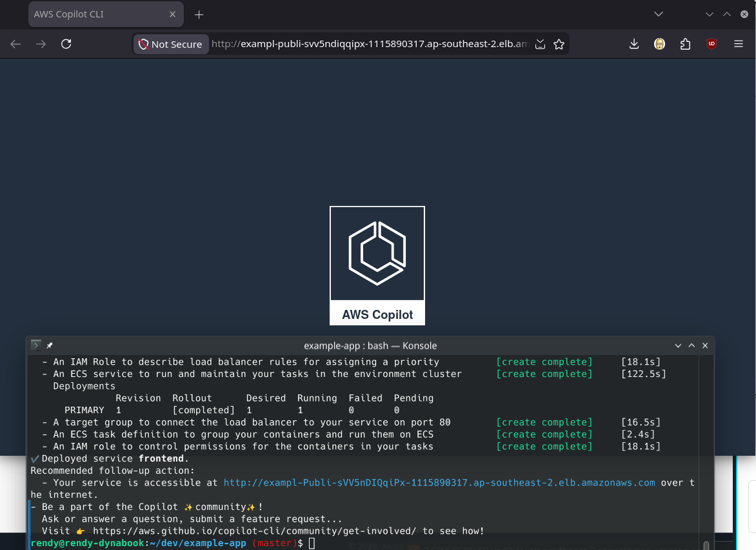Click the PRIMARY deployment row label
756x550 pixels.
(x=85, y=410)
